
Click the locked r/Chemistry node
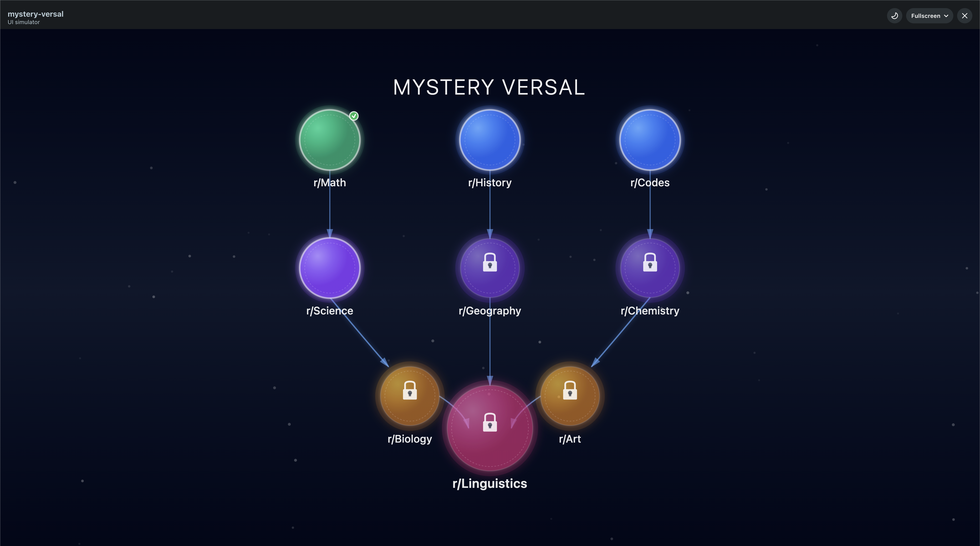point(650,268)
